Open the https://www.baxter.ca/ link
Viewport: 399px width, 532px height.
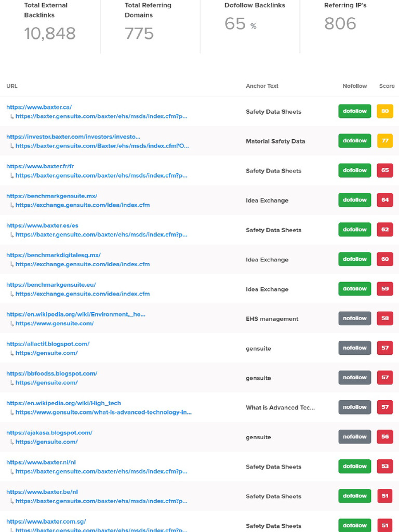tap(39, 107)
